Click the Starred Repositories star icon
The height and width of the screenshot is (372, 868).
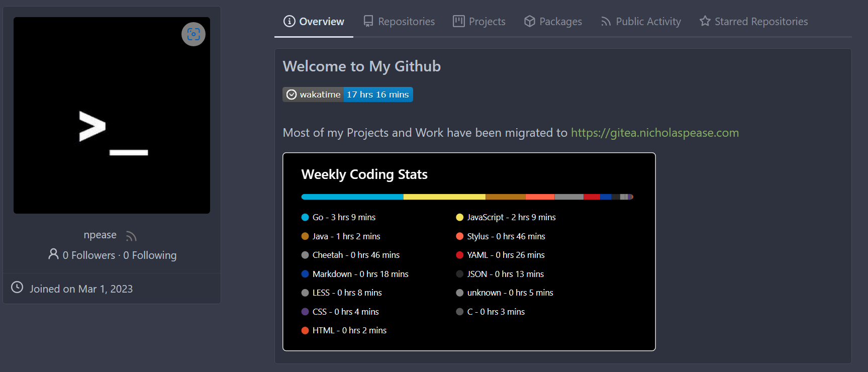click(705, 21)
